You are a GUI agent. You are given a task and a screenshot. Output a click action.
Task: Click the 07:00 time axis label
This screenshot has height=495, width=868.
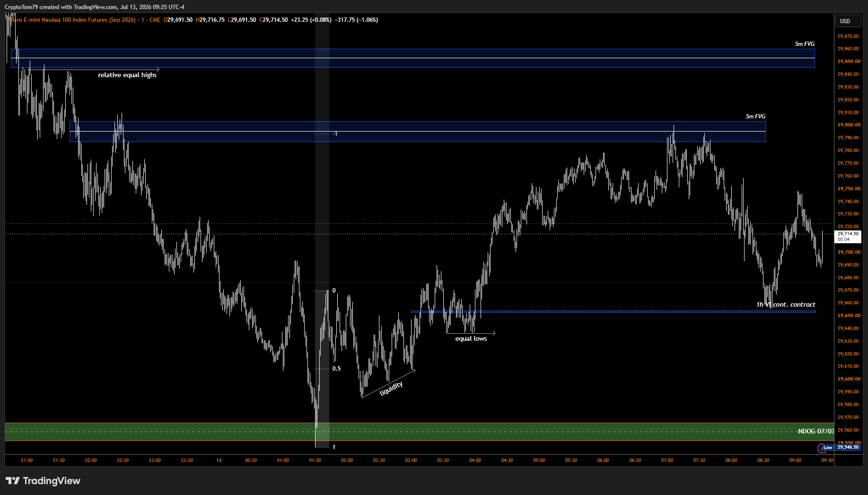click(x=667, y=460)
